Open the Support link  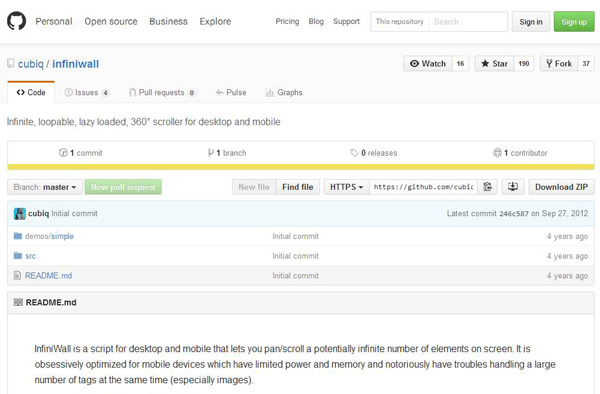tap(346, 21)
